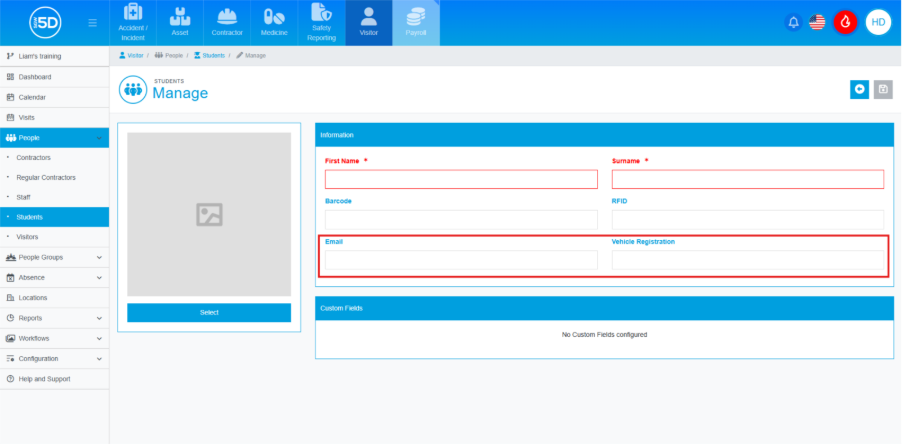Open the Contractor module icon
This screenshot has height=444, width=903.
pyautogui.click(x=226, y=22)
